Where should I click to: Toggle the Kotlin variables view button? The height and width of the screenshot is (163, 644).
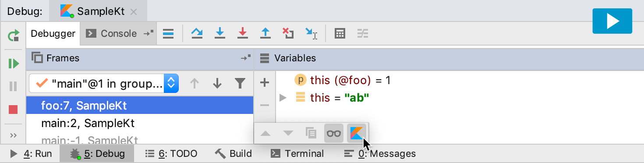pyautogui.click(x=357, y=133)
